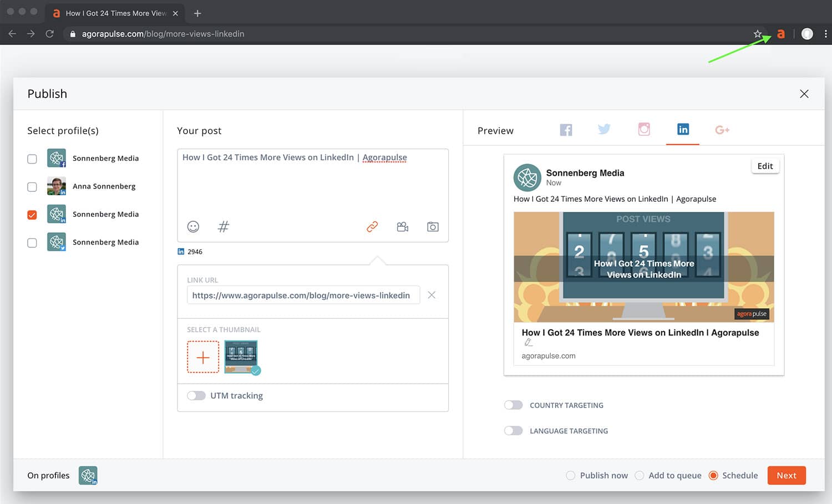This screenshot has width=832, height=504.
Task: Switch preview to Facebook
Action: (x=566, y=130)
